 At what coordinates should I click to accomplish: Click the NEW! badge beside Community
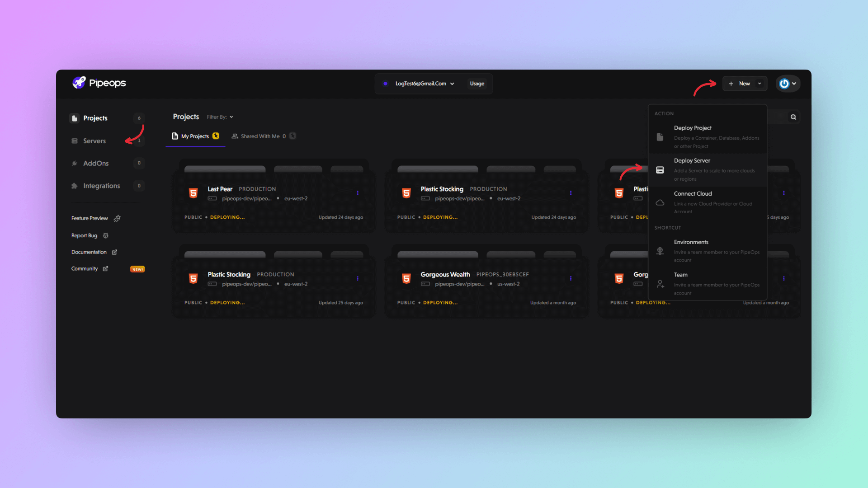(137, 269)
